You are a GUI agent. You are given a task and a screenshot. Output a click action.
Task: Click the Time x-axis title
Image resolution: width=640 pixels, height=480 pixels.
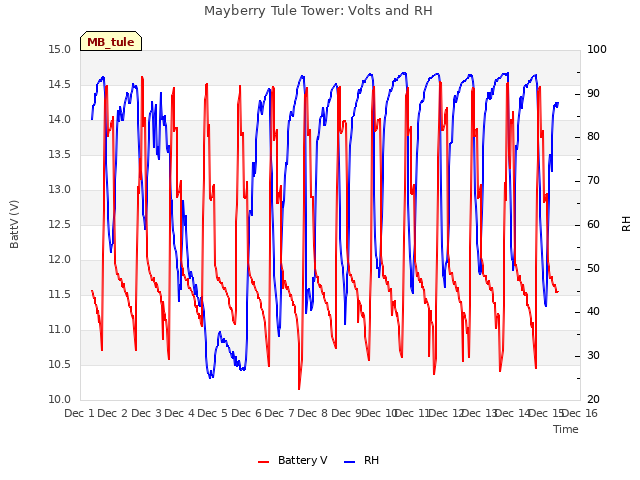[x=566, y=429]
